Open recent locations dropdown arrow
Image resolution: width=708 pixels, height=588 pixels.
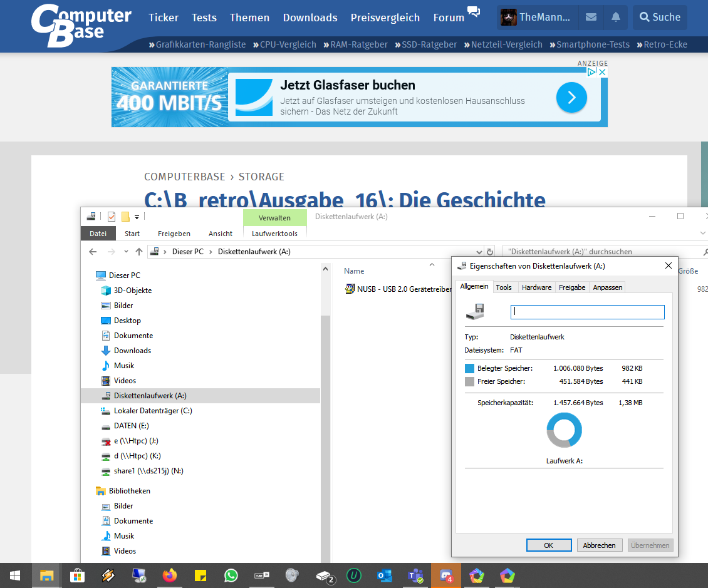(126, 251)
